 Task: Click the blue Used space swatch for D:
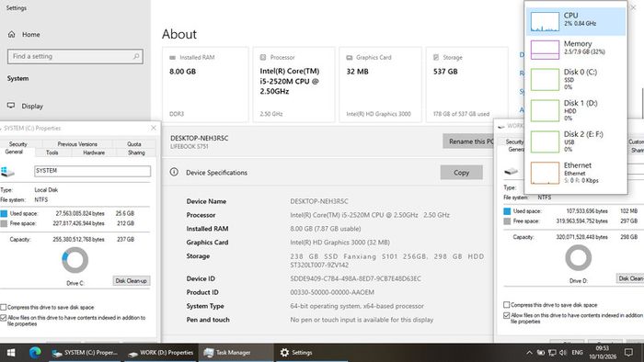click(x=507, y=211)
